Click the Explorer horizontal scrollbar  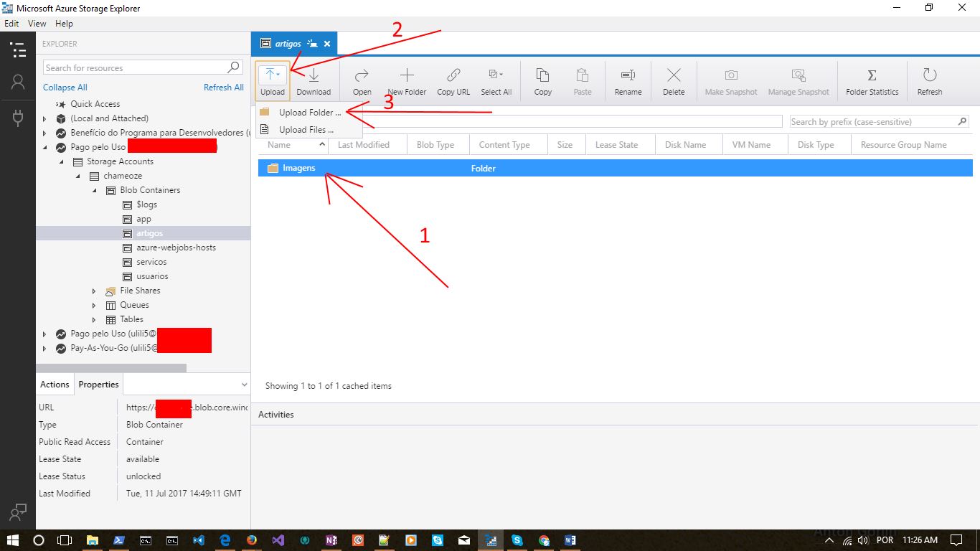pos(111,368)
